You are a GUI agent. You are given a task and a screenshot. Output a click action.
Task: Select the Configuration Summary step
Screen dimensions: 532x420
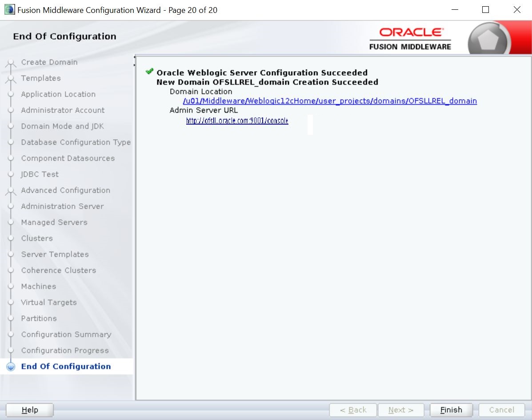coord(66,335)
